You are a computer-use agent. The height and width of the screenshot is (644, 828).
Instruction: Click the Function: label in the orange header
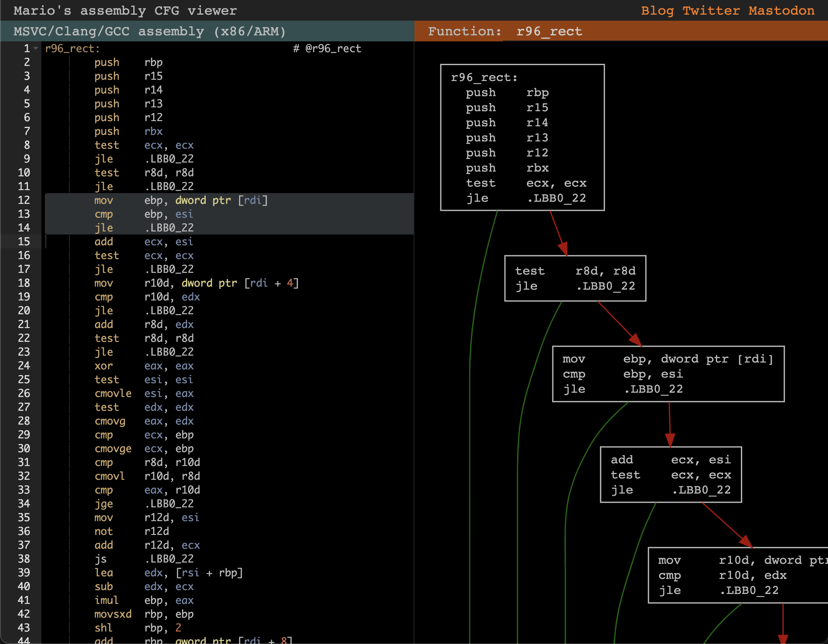(464, 31)
